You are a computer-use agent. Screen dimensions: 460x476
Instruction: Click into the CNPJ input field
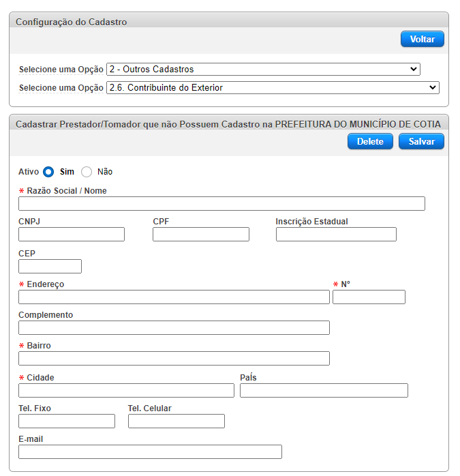72,235
